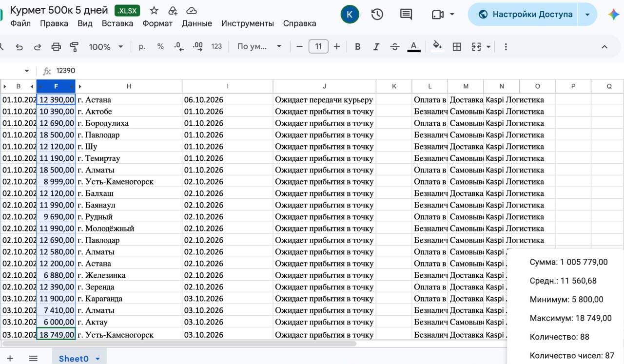Viewport: 624px width, 364px height.
Task: Open the name box dropdown arrow
Action: 26,71
